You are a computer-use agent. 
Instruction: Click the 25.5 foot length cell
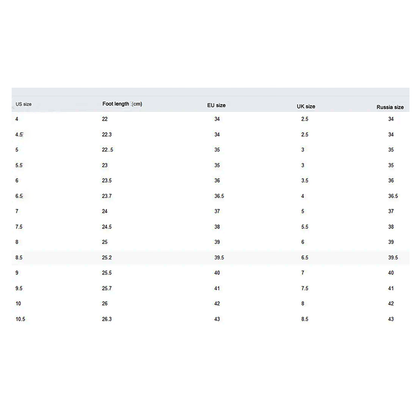107,273
